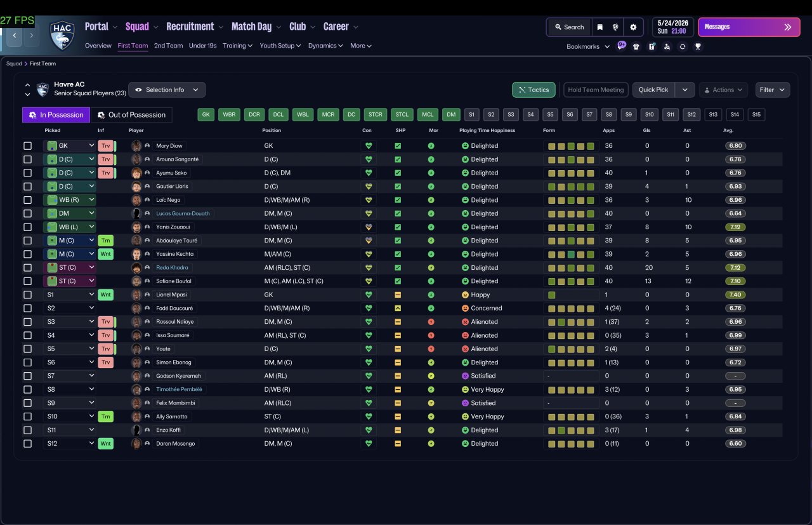Click Yassine Kechta's Wnt influence badge
The width and height of the screenshot is (812, 525).
(x=105, y=254)
